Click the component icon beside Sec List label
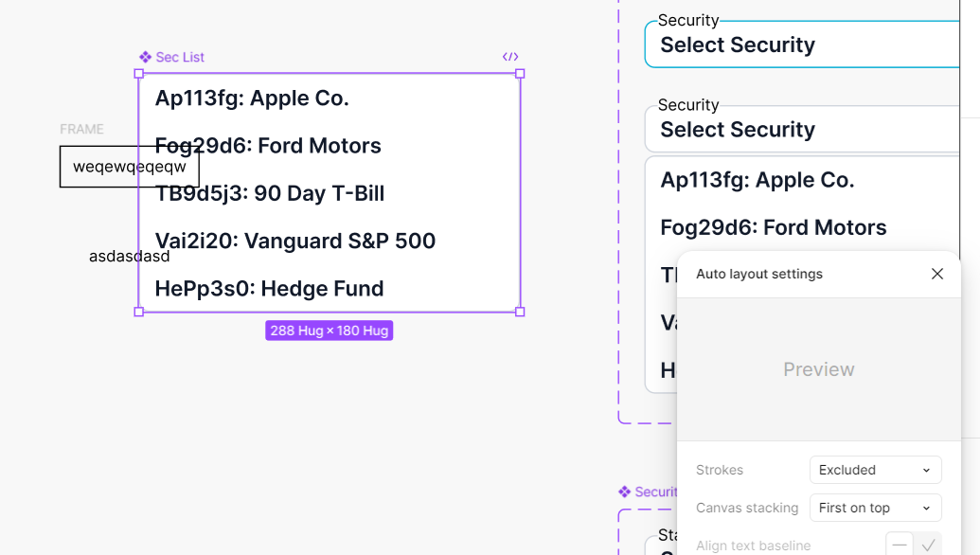 146,57
